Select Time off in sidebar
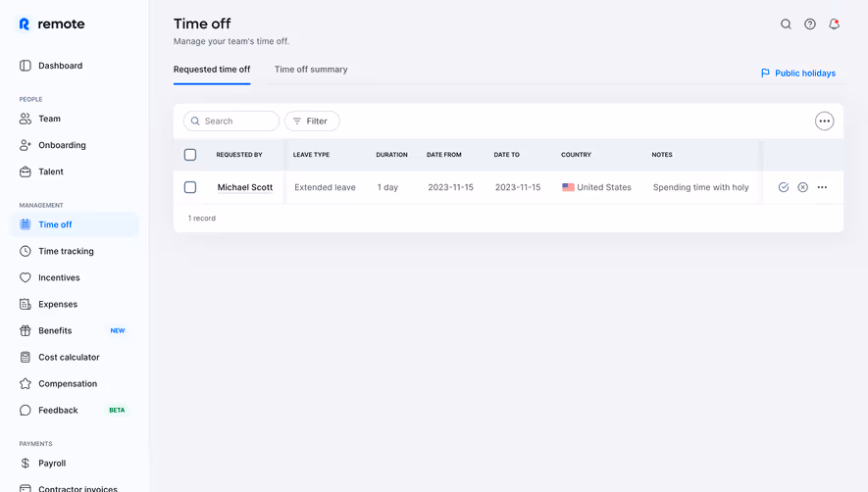Image resolution: width=868 pixels, height=492 pixels. (x=75, y=224)
